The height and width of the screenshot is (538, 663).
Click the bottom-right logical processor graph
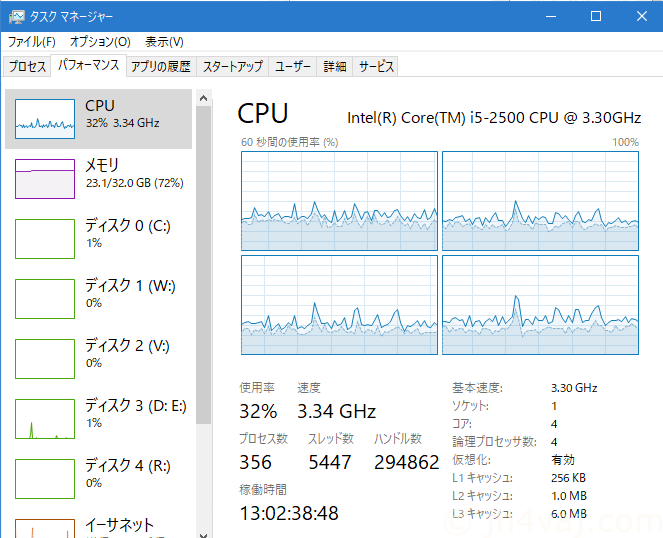pos(540,305)
